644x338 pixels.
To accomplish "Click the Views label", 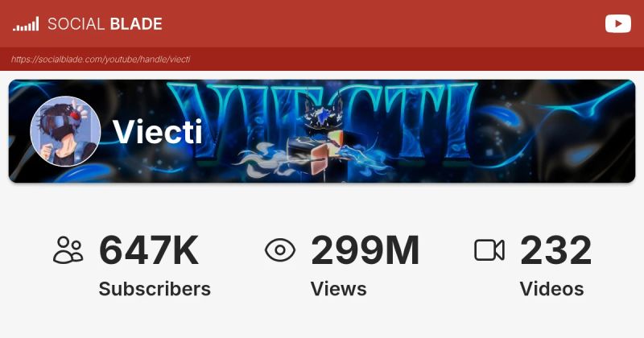I will tap(338, 289).
